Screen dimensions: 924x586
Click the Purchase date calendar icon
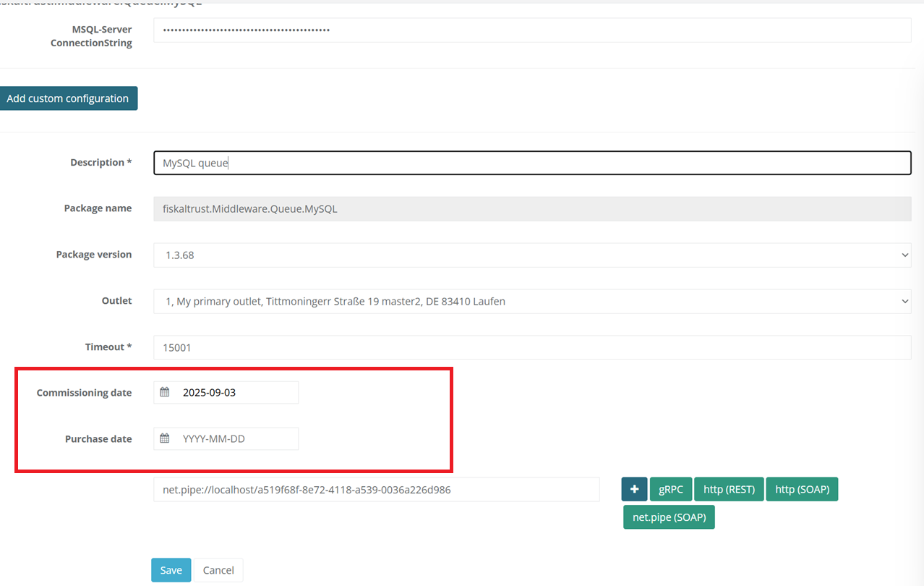(x=165, y=438)
